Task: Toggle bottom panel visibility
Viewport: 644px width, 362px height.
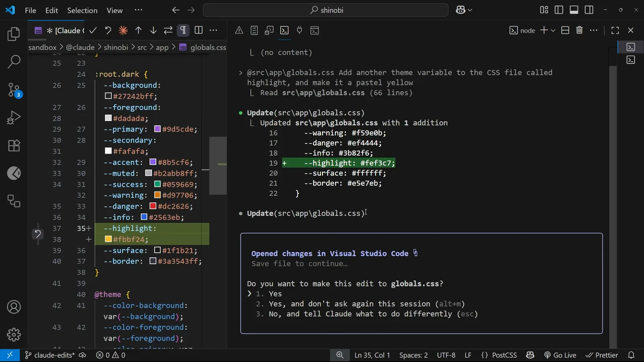Action: [574, 10]
